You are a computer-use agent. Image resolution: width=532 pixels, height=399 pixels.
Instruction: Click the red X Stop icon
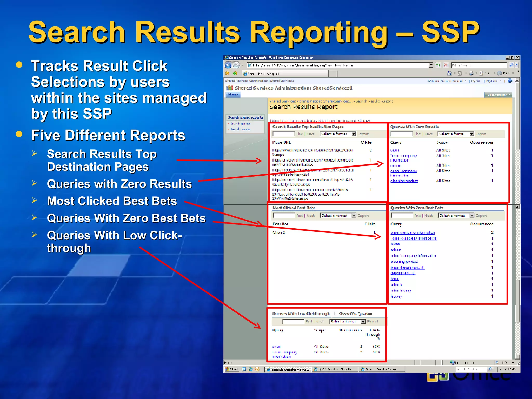446,65
